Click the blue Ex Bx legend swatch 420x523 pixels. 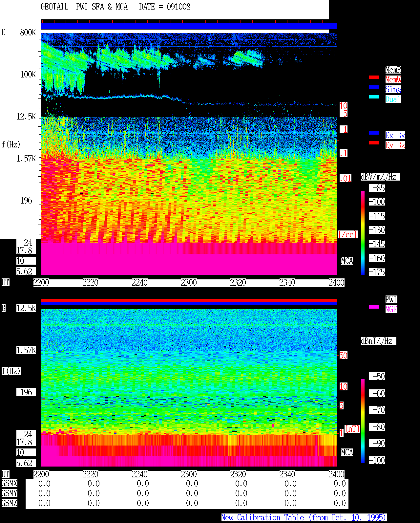[x=374, y=133]
